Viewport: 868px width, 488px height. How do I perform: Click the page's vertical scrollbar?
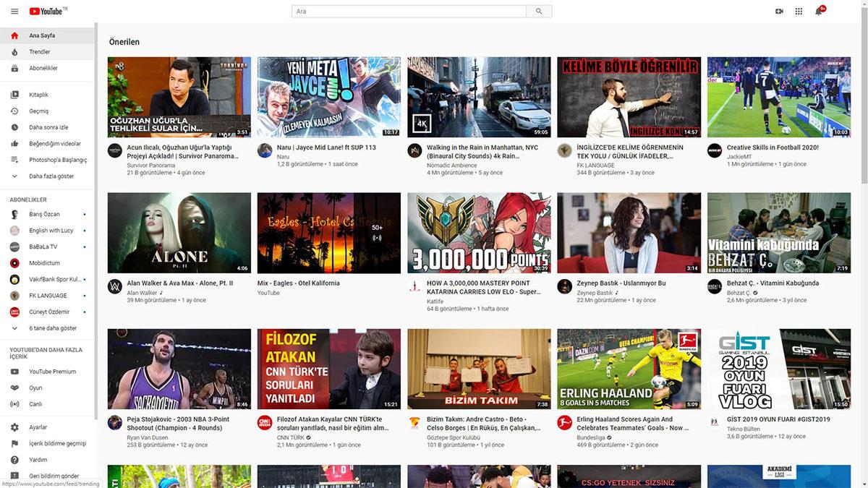tap(864, 108)
